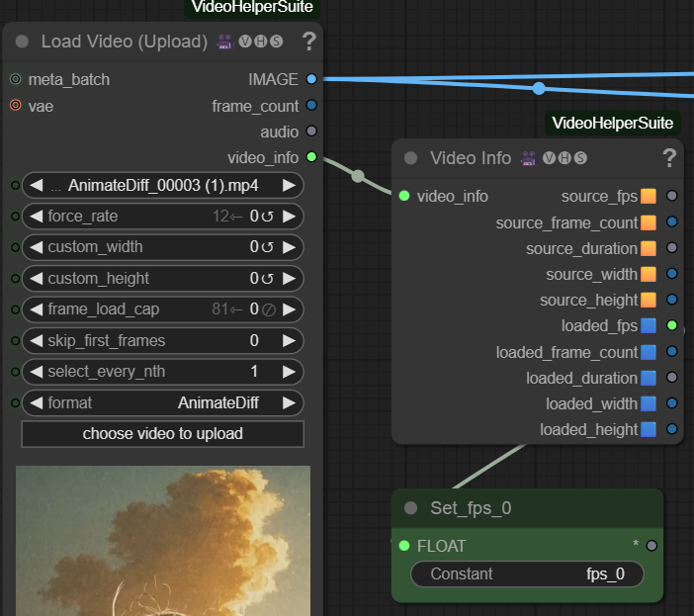The image size is (694, 616).
Task: Click the frame_load_cap widget input dot
Action: [x=16, y=309]
